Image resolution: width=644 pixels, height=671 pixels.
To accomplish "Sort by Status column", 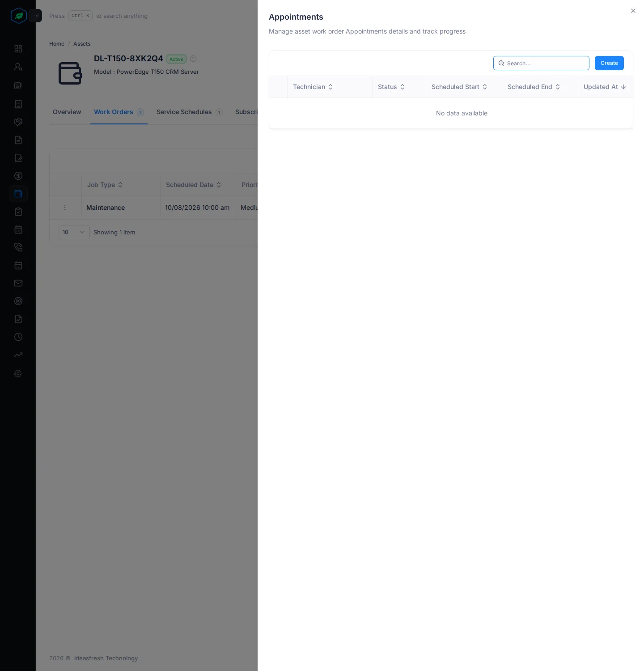I will (391, 87).
